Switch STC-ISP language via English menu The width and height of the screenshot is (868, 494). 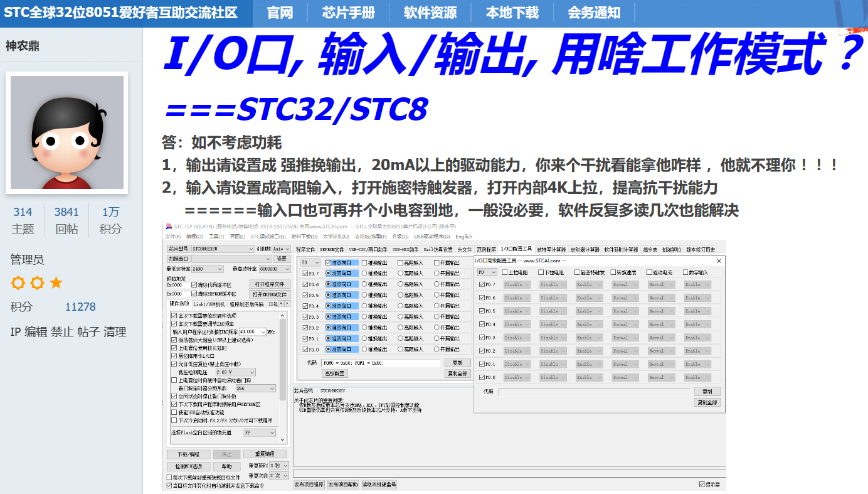[463, 237]
